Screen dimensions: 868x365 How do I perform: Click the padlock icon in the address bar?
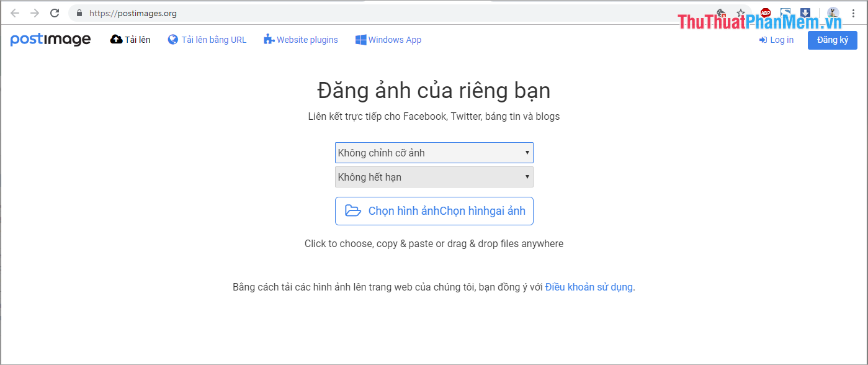click(x=78, y=12)
